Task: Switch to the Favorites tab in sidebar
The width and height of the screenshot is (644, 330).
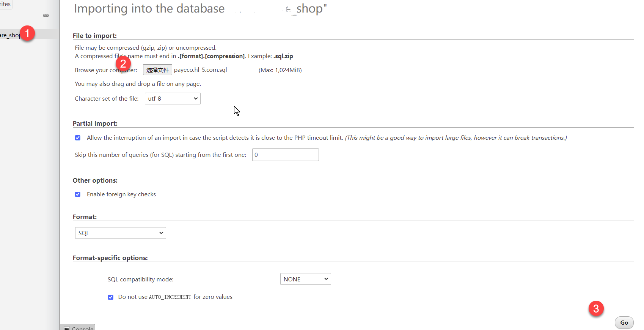Action: point(6,4)
